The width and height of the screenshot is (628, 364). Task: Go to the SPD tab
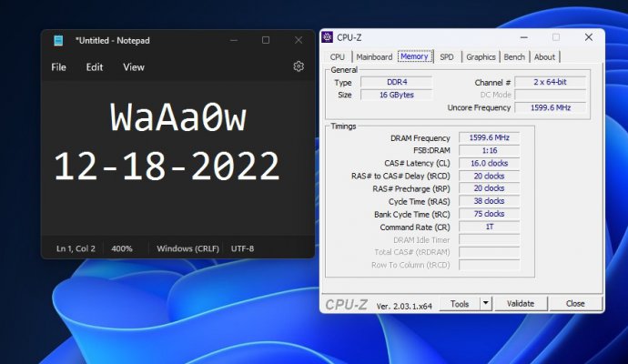tap(447, 56)
